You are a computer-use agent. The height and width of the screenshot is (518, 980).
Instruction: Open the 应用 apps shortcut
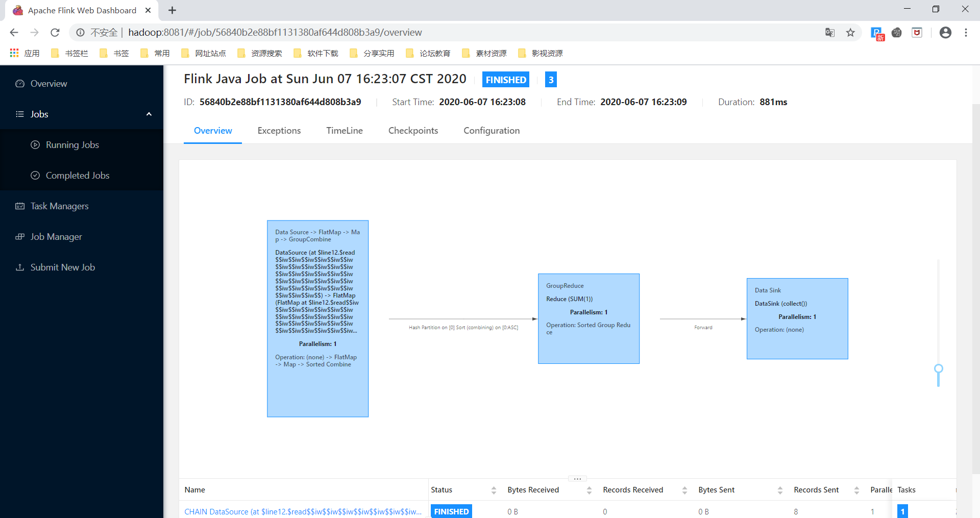tap(24, 53)
